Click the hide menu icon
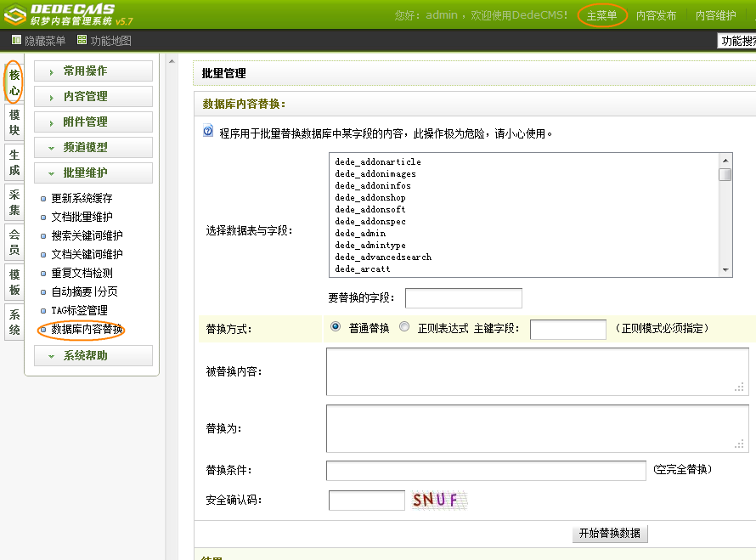 [x=16, y=40]
